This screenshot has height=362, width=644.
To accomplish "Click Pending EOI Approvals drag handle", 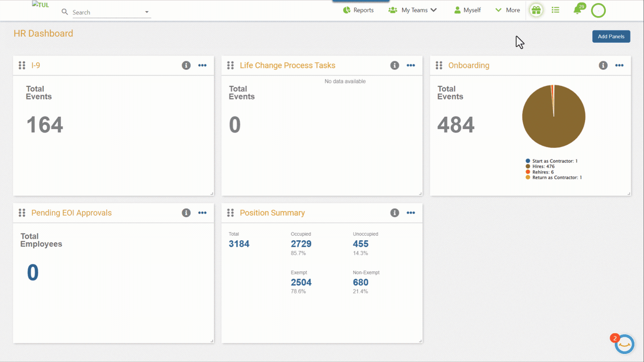I will coord(22,213).
